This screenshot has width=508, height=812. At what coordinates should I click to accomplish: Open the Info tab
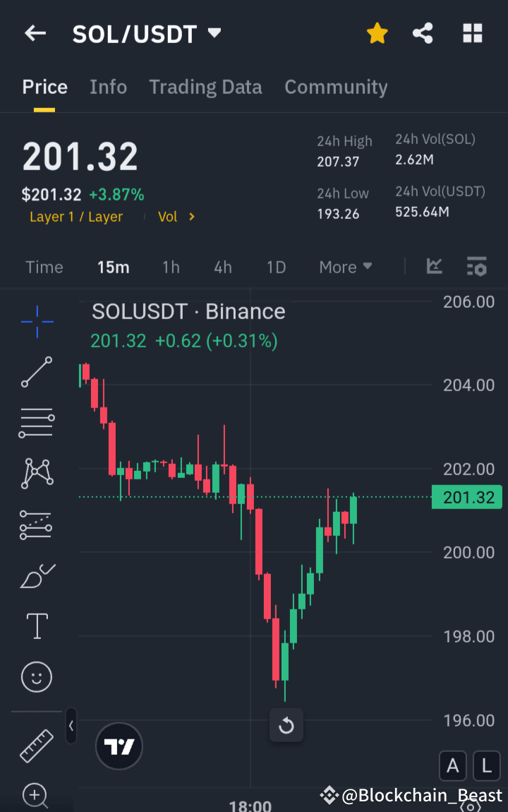point(108,86)
